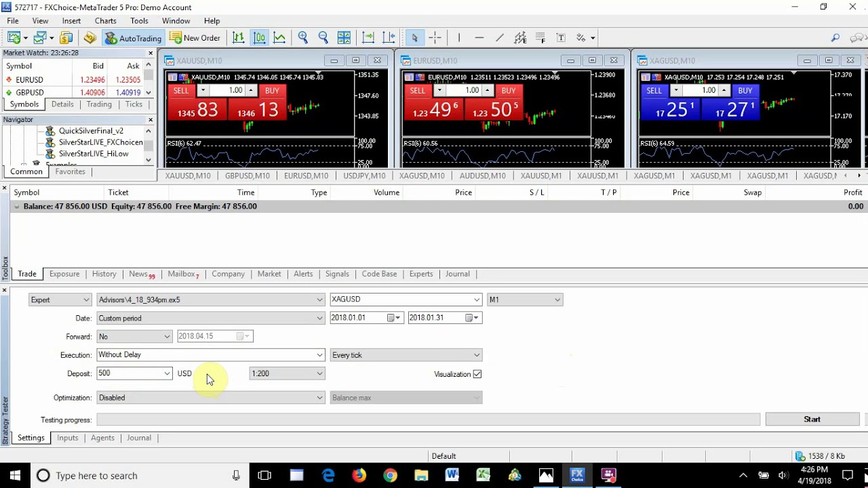Open the Expert type dropdown
Viewport: 868px width, 488px height.
[x=60, y=300]
